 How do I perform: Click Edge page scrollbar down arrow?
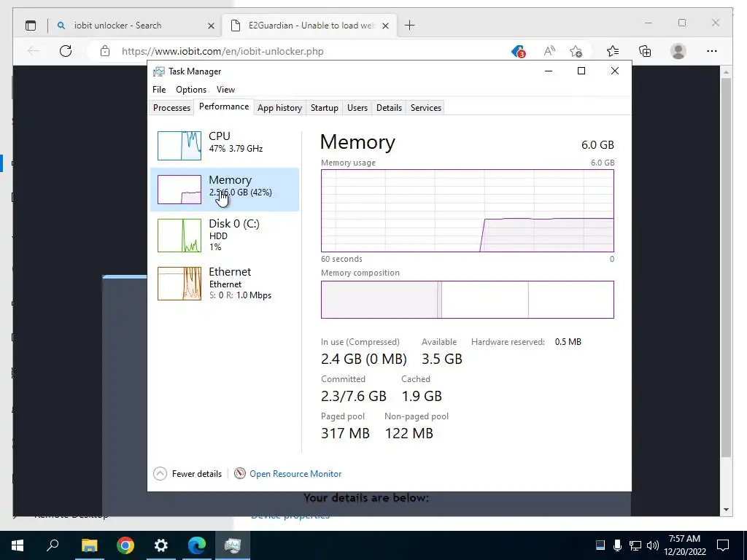tap(726, 510)
